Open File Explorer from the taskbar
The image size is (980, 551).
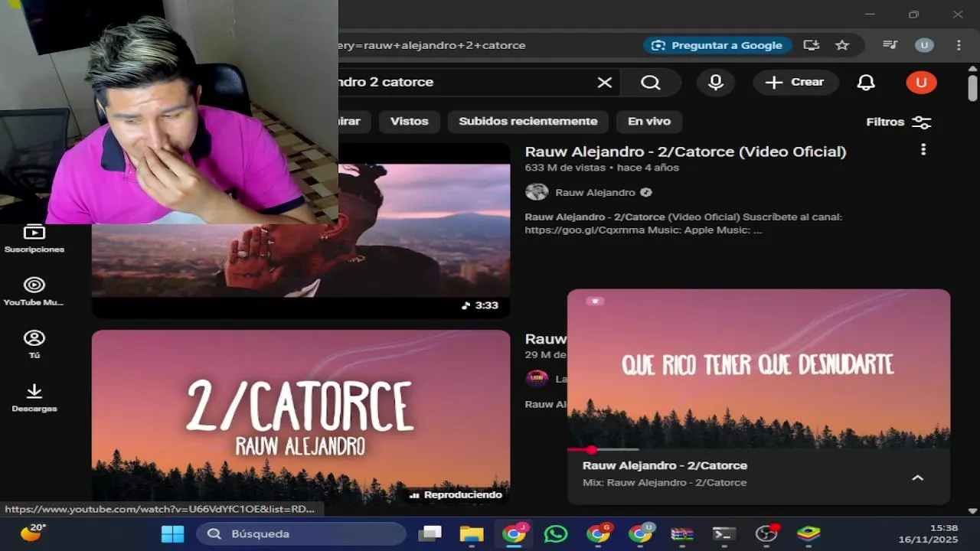[x=472, y=533]
